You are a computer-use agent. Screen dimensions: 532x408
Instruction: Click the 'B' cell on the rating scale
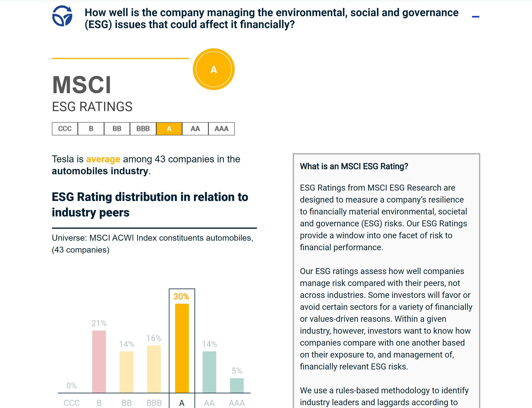[91, 129]
